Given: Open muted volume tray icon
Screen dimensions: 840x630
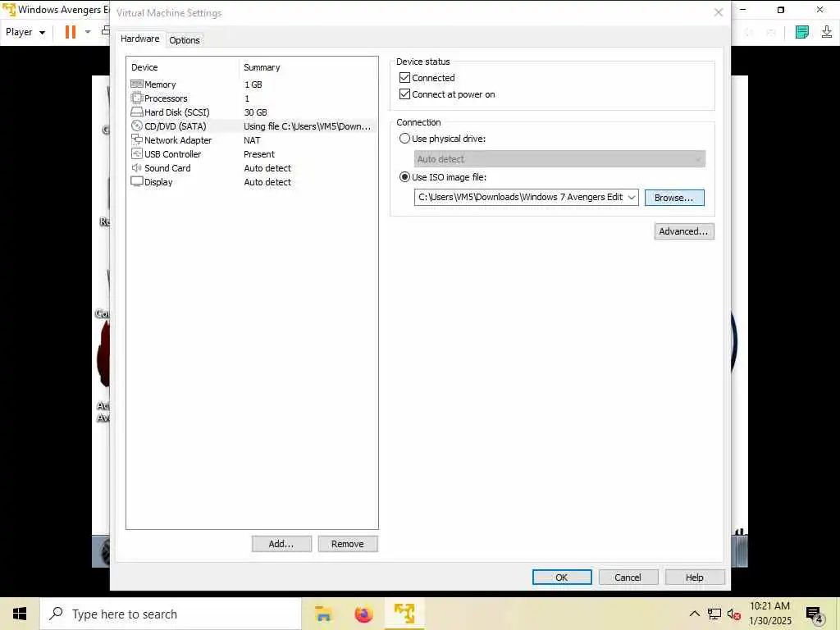Looking at the screenshot, I should [734, 614].
